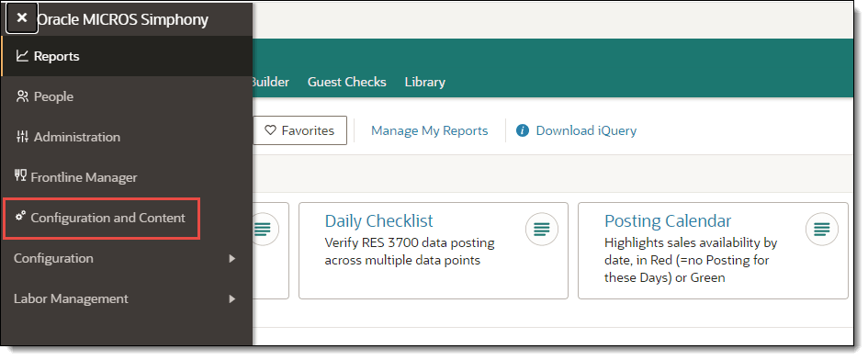Click the Administration sliders icon
The width and height of the screenshot is (868, 360).
coord(22,137)
